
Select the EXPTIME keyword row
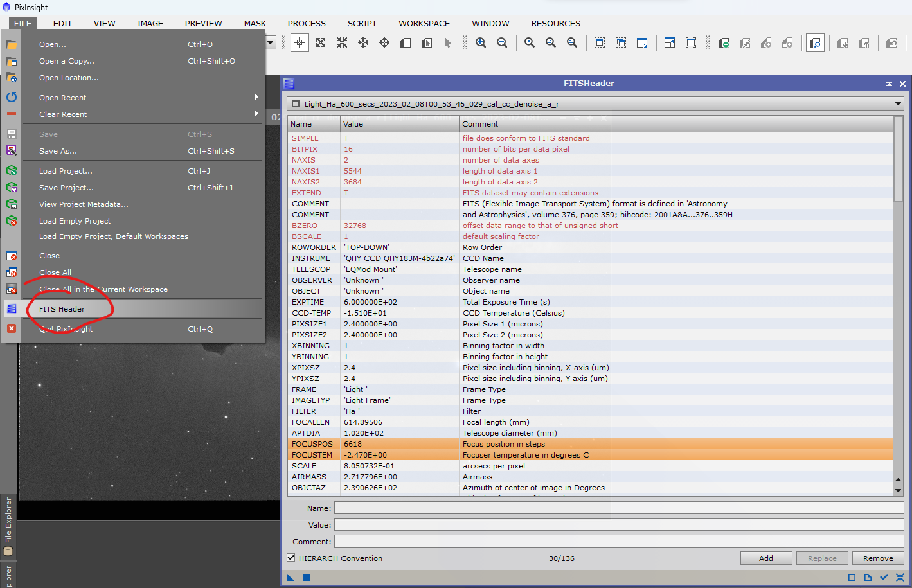point(591,301)
